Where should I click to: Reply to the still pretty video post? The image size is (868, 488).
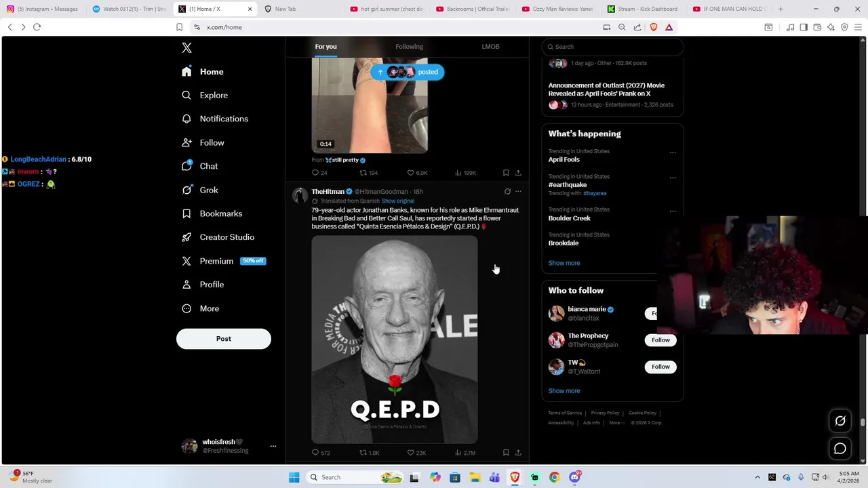pos(319,173)
